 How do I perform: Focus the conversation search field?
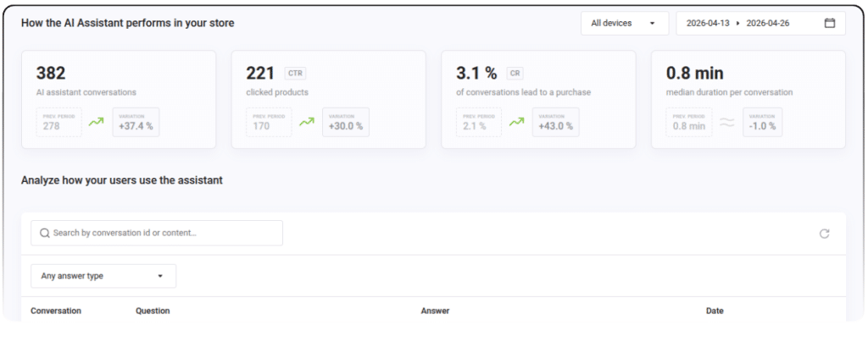157,233
